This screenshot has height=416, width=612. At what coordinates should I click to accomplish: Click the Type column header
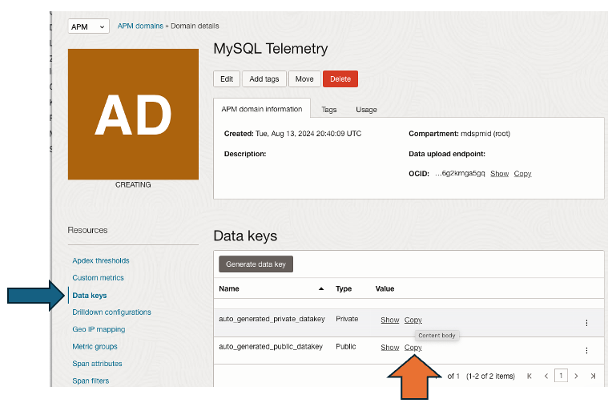pyautogui.click(x=343, y=289)
